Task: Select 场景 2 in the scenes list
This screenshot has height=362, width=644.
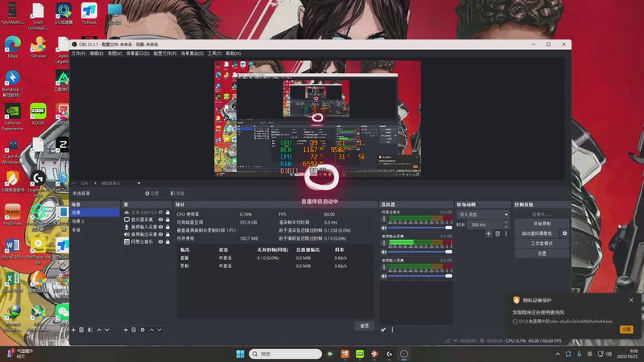Action: click(x=95, y=221)
